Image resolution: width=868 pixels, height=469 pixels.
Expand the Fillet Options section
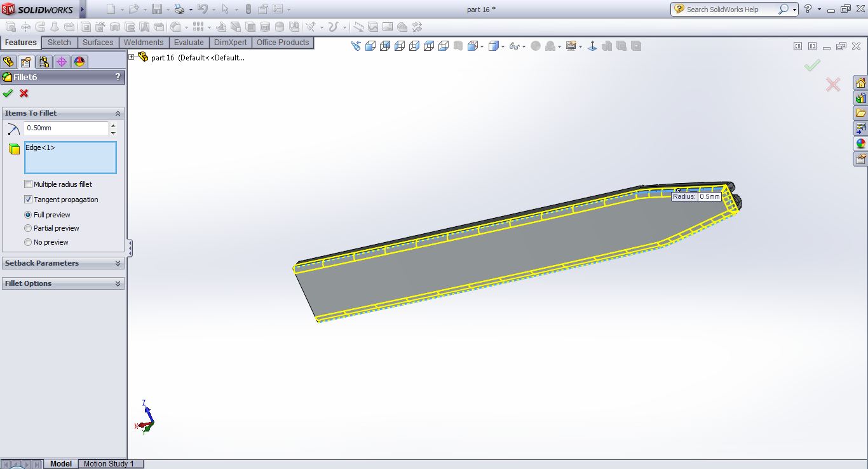coord(118,283)
